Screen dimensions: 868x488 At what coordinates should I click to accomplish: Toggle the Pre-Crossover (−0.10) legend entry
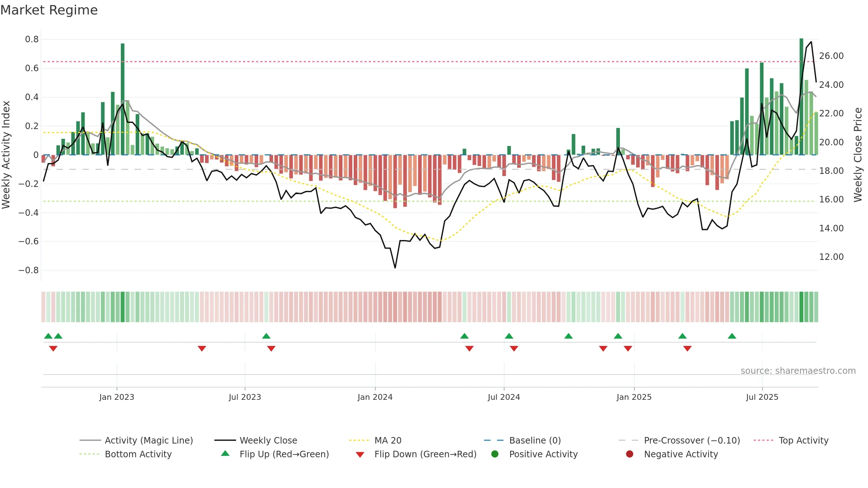pyautogui.click(x=680, y=440)
